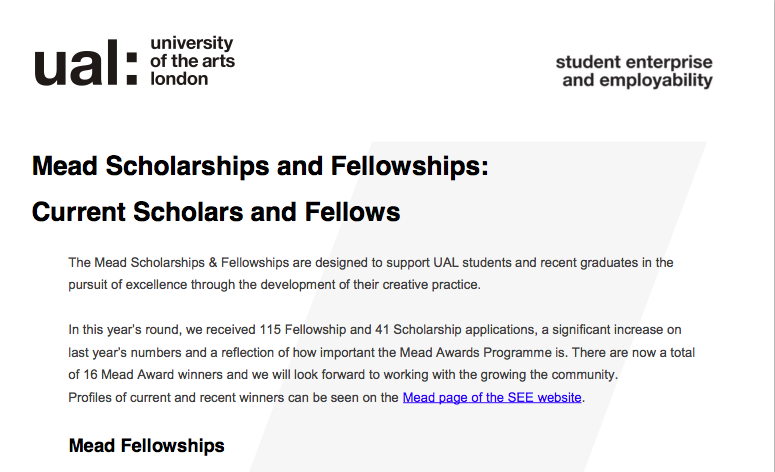Click the university of the arts london text
The height and width of the screenshot is (472, 775).
[192, 61]
